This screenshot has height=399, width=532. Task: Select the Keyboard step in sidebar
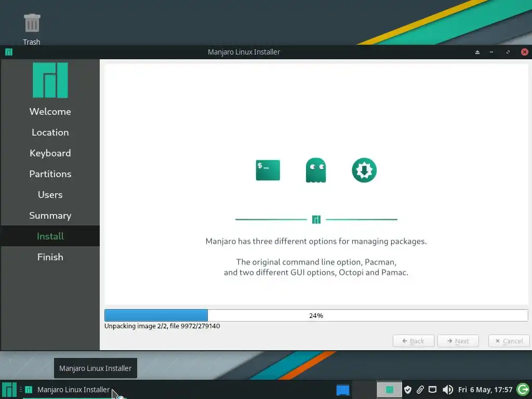[50, 153]
